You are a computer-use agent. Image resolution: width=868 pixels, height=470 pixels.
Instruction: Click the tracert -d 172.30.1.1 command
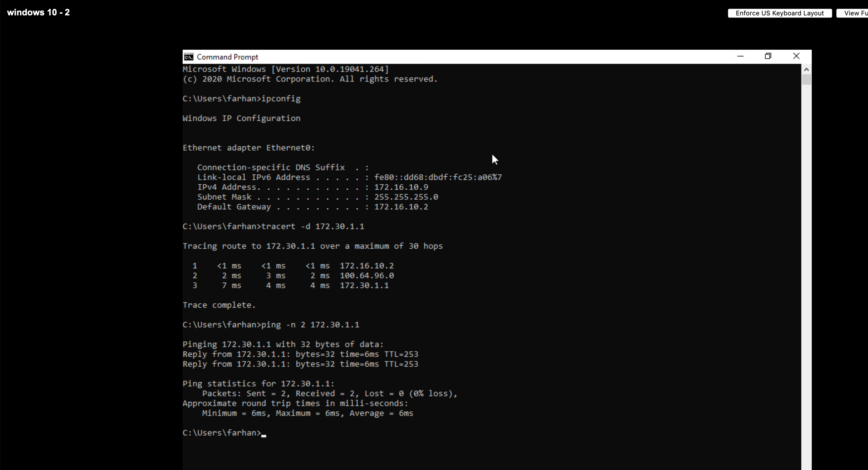tap(312, 226)
